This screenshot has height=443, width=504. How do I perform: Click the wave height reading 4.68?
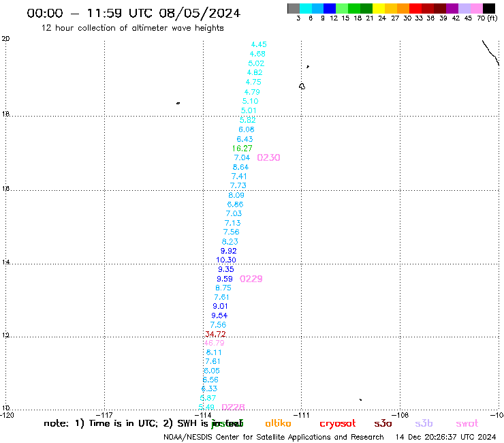tap(257, 54)
